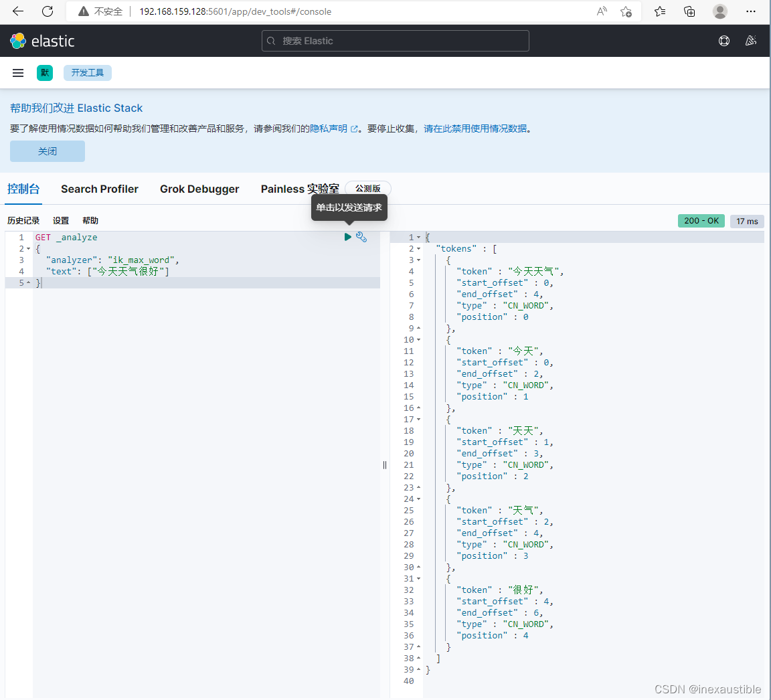Viewport: 771px width, 700px height.
Task: Collapse token object fold at line 24
Action: pos(418,499)
